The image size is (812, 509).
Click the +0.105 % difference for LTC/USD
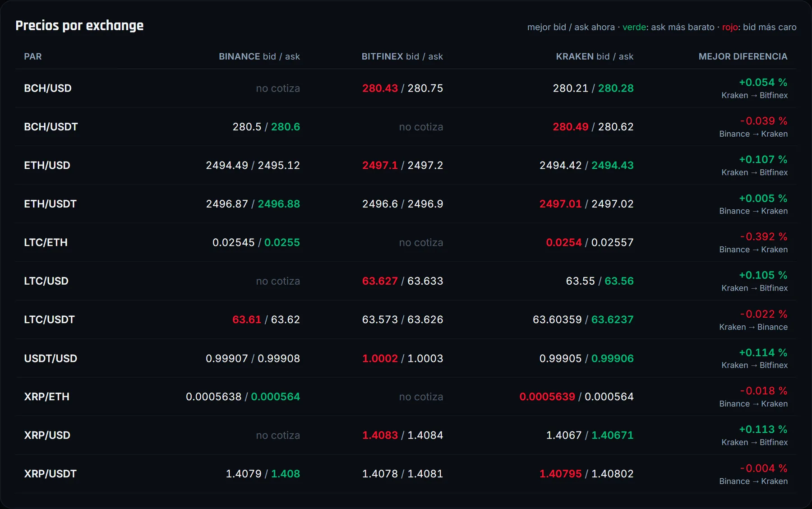pos(763,275)
